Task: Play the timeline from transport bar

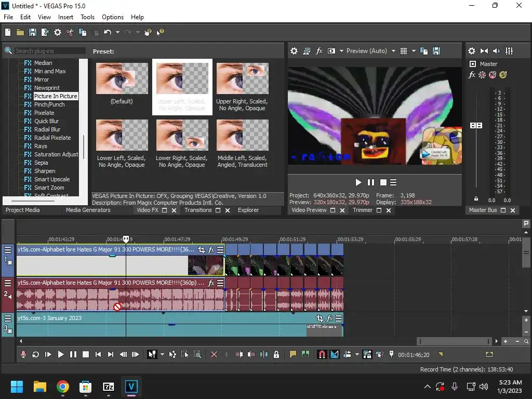Action: pyautogui.click(x=60, y=354)
